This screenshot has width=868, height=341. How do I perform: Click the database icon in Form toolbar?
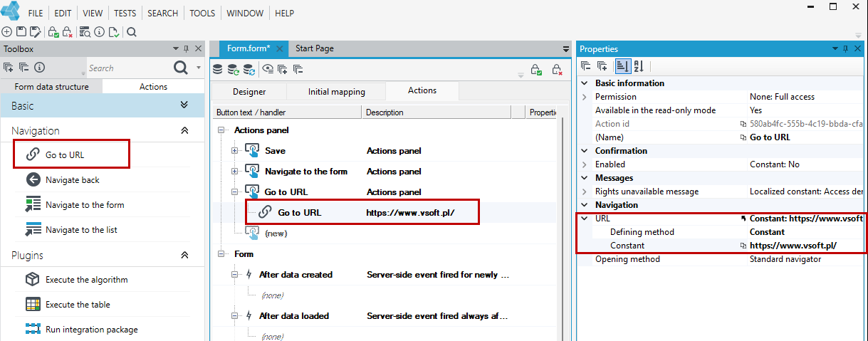tap(218, 69)
